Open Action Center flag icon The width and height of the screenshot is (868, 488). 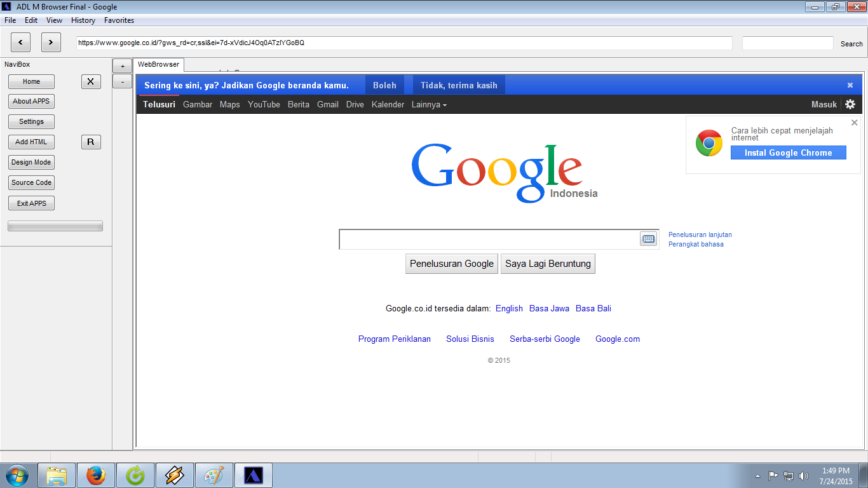[773, 475]
